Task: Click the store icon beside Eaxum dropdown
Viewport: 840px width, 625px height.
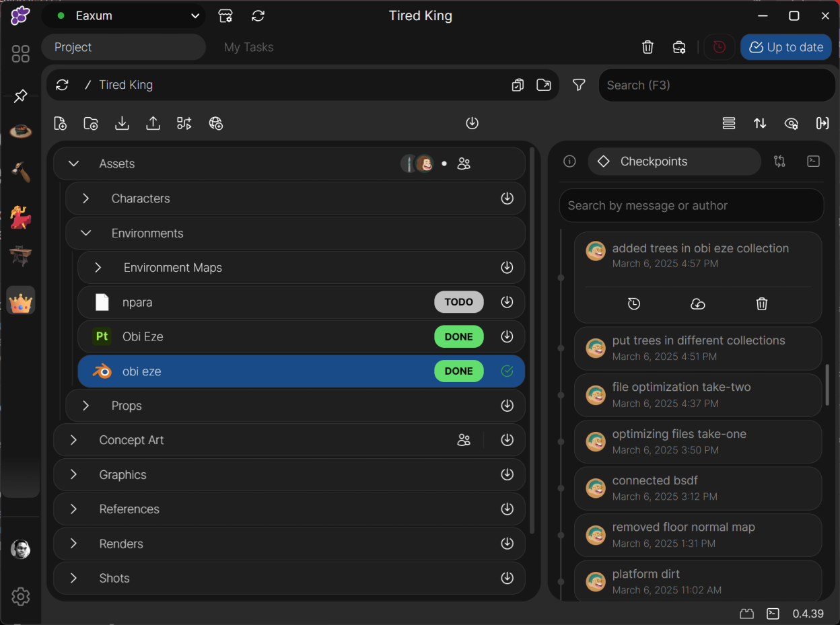Action: [x=225, y=15]
